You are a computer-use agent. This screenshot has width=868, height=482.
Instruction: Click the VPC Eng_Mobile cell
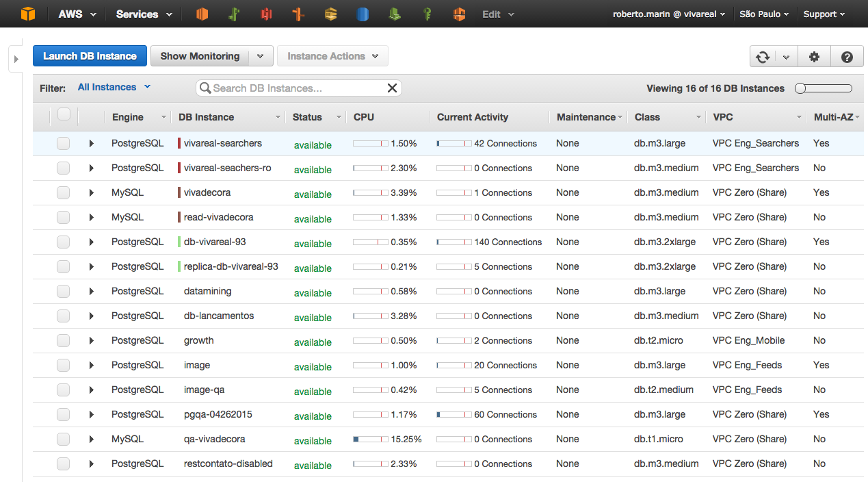748,340
